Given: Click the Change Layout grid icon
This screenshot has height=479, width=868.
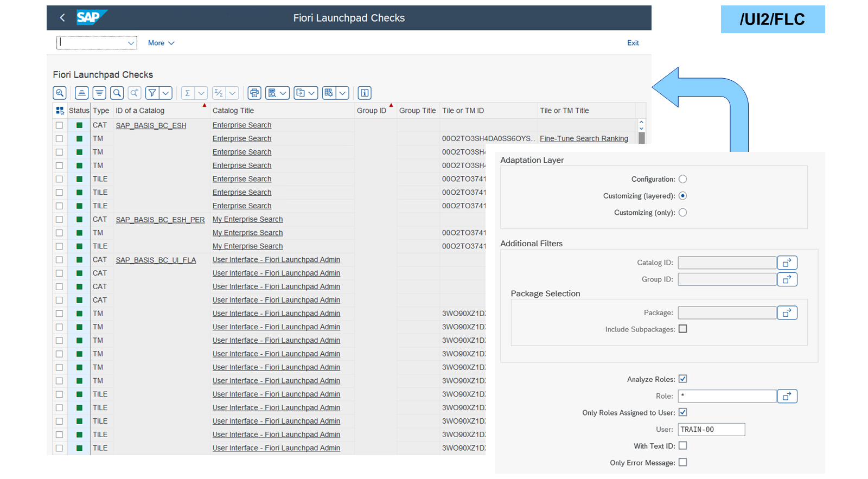Looking at the screenshot, I should tap(329, 93).
